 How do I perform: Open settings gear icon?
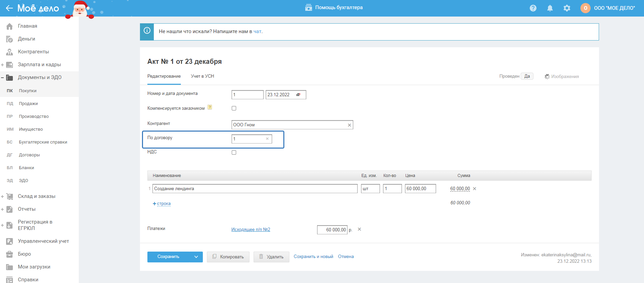tap(567, 8)
